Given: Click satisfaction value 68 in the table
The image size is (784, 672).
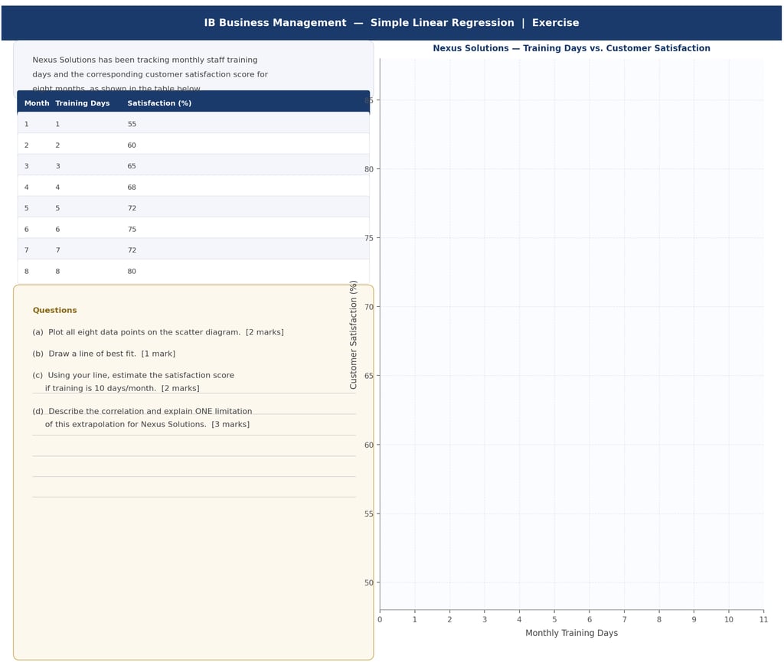Looking at the screenshot, I should click(x=132, y=187).
